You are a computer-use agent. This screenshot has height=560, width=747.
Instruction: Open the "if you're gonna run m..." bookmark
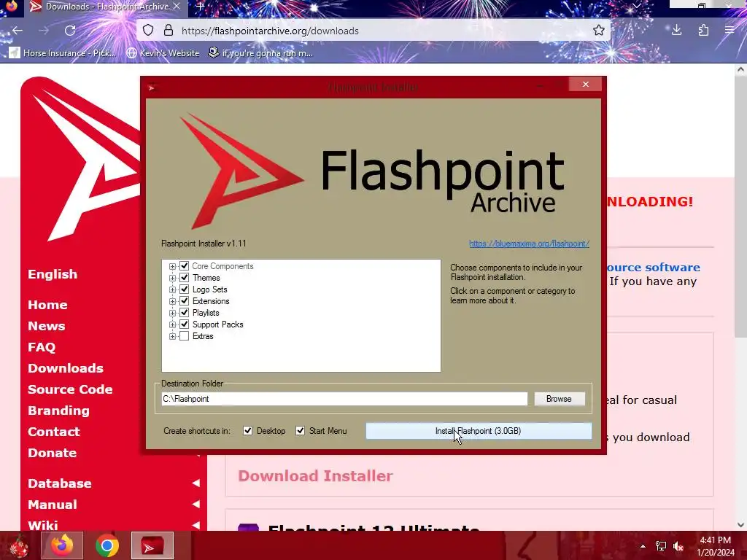(x=260, y=52)
